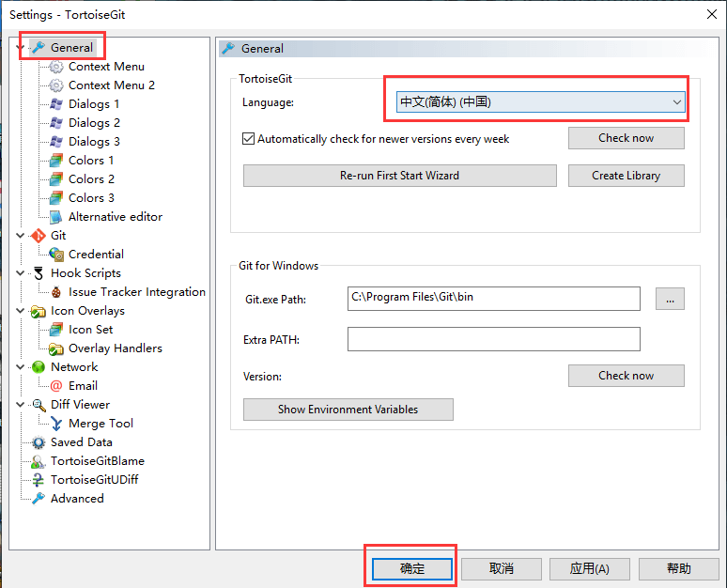727x588 pixels.
Task: Click the 应用(A) apply button
Action: coord(589,568)
